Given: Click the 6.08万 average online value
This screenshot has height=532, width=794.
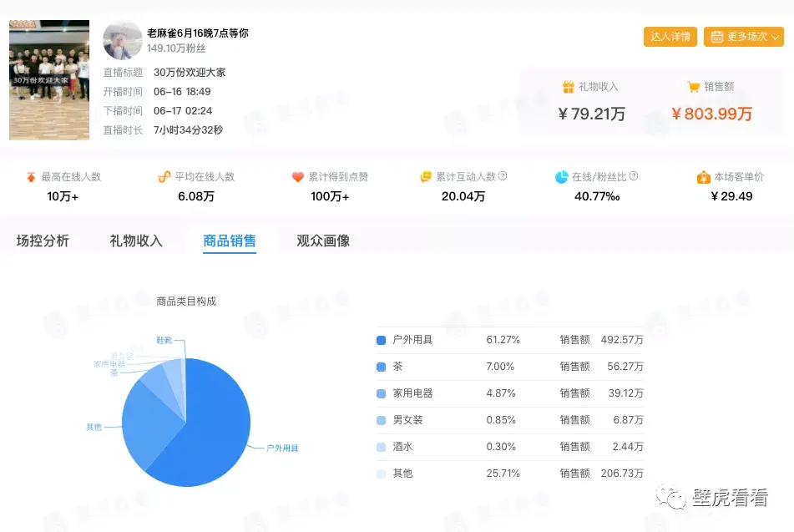Looking at the screenshot, I should pos(196,196).
